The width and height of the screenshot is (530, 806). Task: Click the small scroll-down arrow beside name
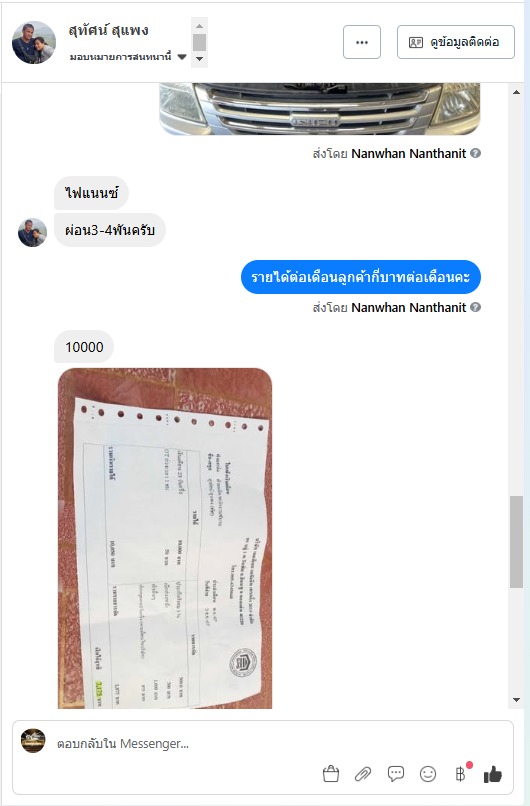coord(199,59)
